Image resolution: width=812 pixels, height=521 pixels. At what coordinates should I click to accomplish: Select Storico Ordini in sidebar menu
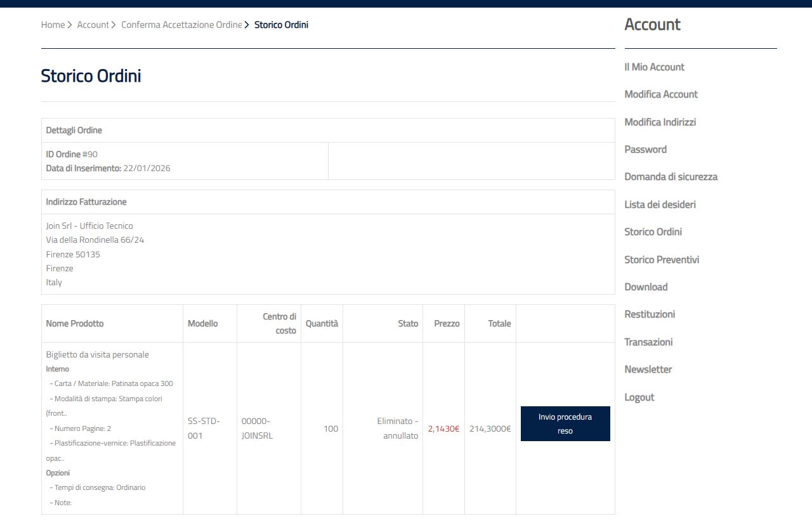[x=653, y=232]
